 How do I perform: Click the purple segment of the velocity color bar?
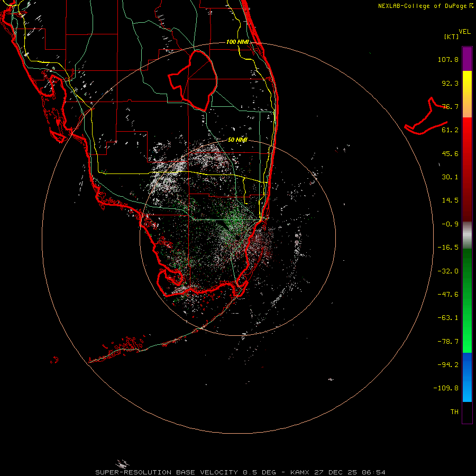click(x=467, y=59)
